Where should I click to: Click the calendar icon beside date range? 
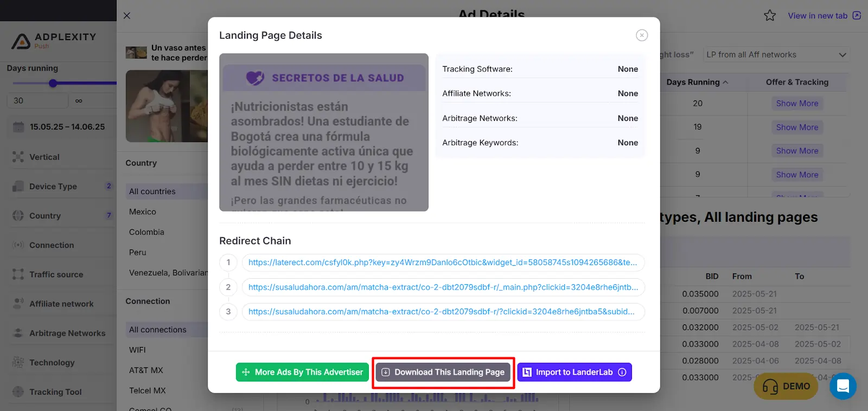tap(18, 127)
